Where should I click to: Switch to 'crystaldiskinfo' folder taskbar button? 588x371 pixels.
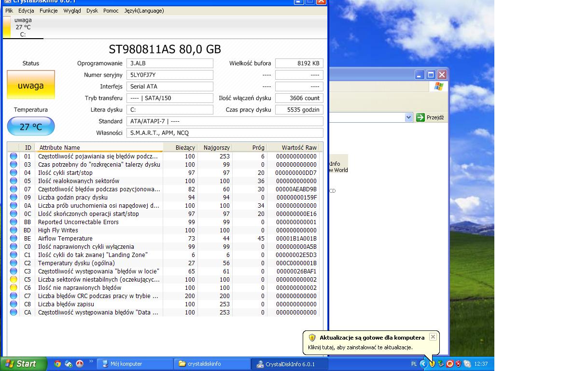tap(212, 364)
